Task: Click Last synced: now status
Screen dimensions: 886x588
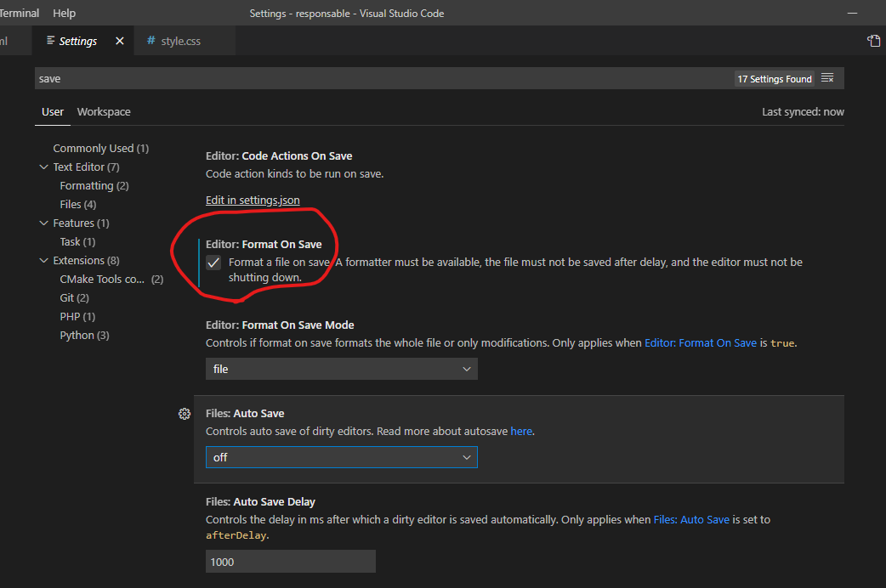Action: coord(803,112)
